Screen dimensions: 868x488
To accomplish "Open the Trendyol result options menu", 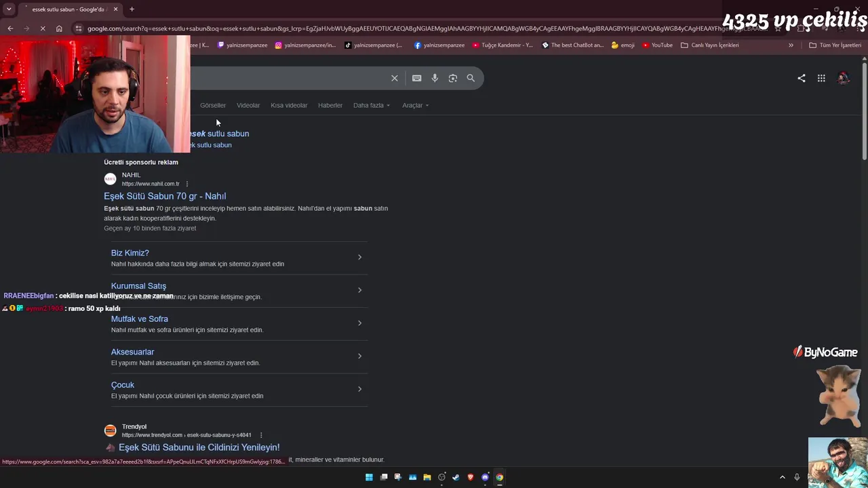I will (261, 435).
